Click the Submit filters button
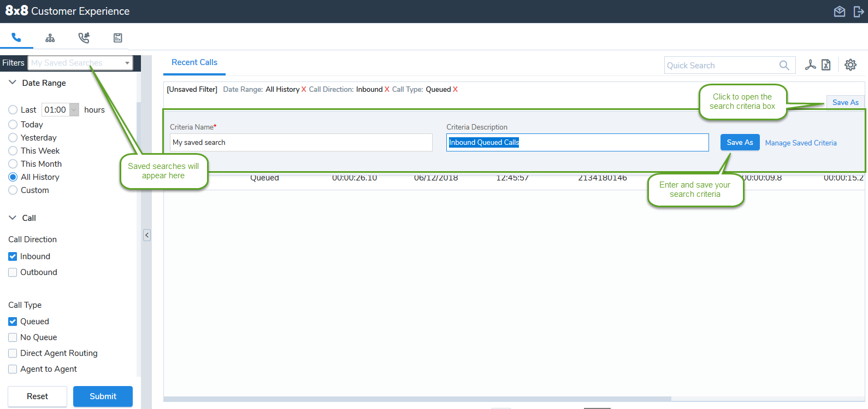The image size is (868, 409). [103, 396]
